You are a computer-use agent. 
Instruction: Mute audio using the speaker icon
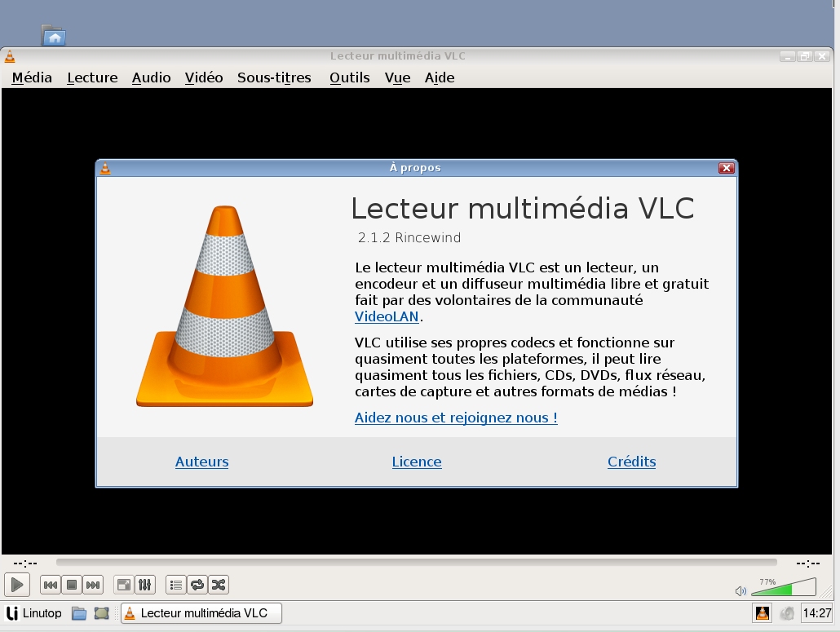pyautogui.click(x=741, y=590)
